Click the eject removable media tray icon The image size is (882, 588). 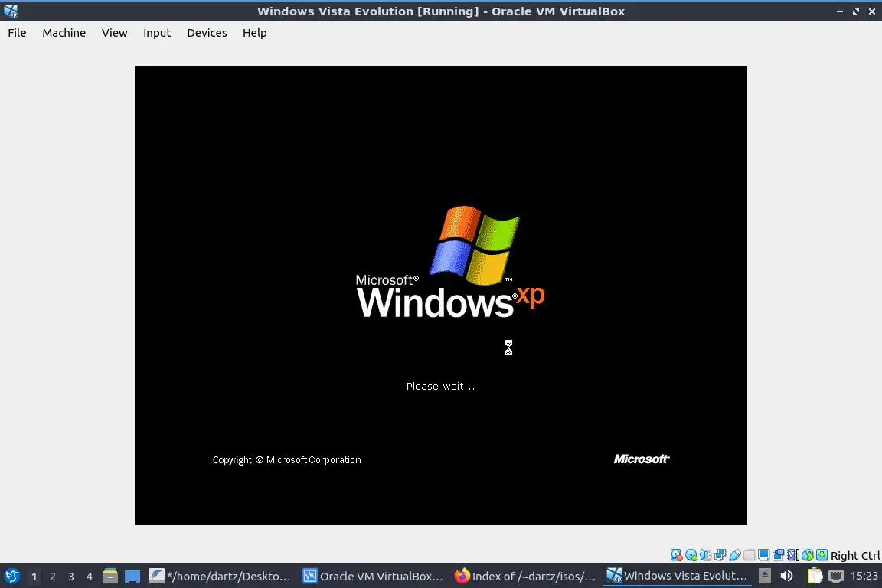click(x=764, y=576)
